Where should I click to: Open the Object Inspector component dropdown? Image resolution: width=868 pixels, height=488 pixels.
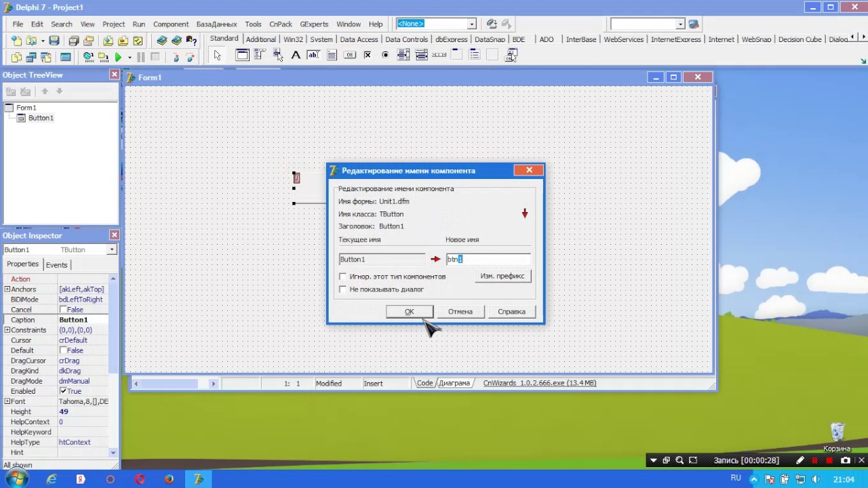(112, 249)
